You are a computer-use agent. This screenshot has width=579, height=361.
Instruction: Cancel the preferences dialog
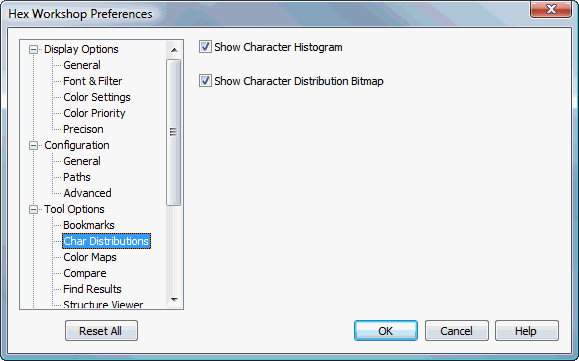tap(456, 331)
